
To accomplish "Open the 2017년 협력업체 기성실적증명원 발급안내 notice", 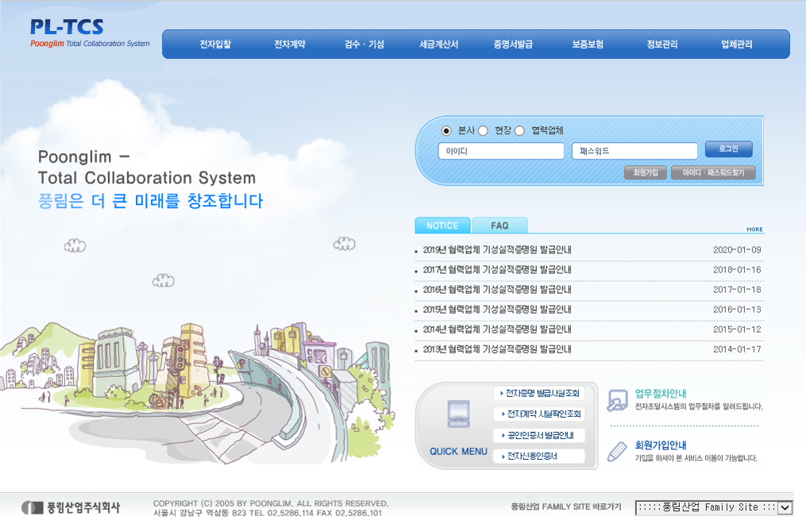I will tap(497, 270).
